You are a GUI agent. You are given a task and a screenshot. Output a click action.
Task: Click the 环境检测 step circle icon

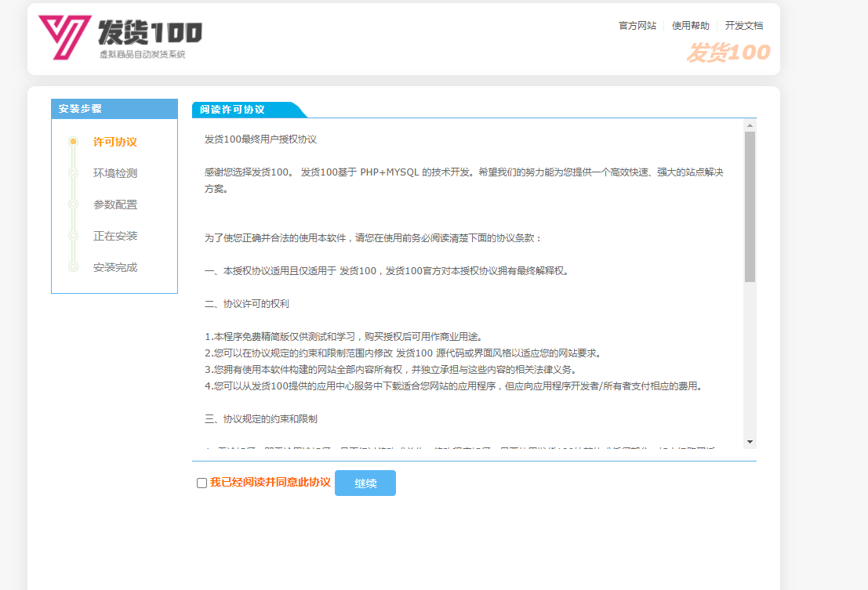click(x=73, y=173)
